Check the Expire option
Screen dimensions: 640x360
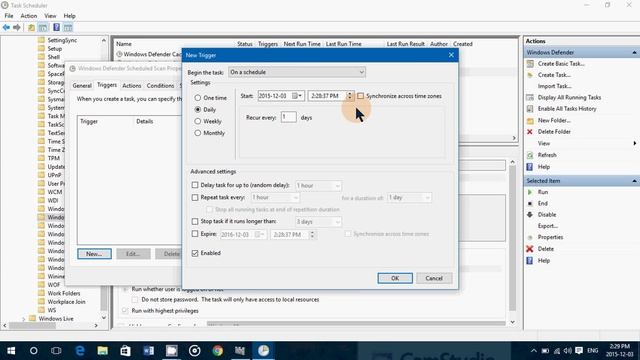click(195, 234)
